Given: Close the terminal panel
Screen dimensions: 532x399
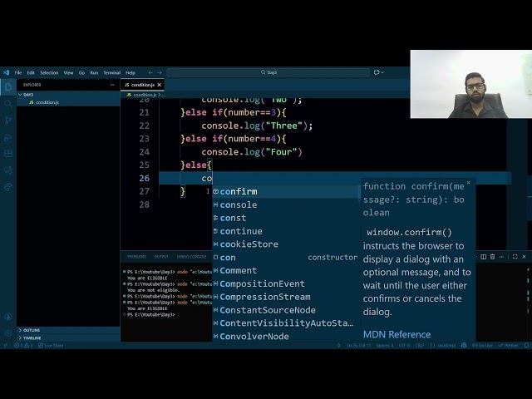Looking at the screenshot, I should [524, 257].
